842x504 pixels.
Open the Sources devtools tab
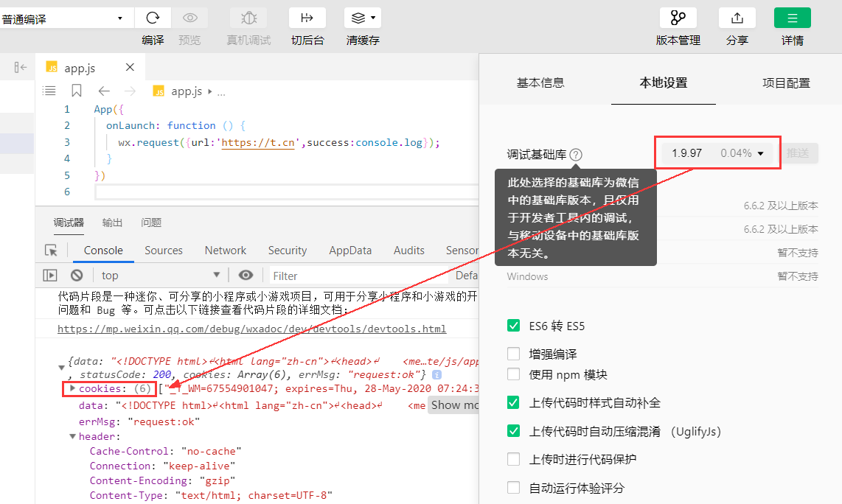tap(163, 250)
